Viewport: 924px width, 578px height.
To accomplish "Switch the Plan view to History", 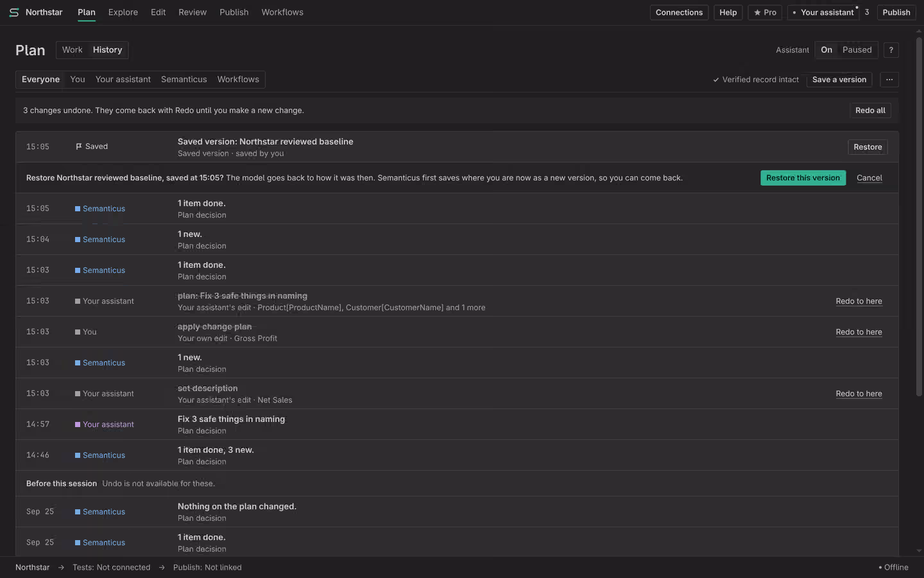I will pos(107,50).
